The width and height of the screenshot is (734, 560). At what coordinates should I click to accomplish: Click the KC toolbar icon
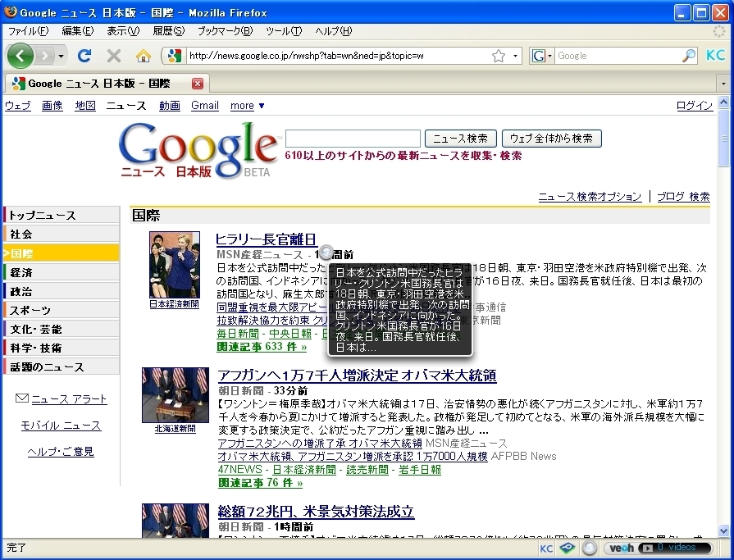tap(715, 55)
